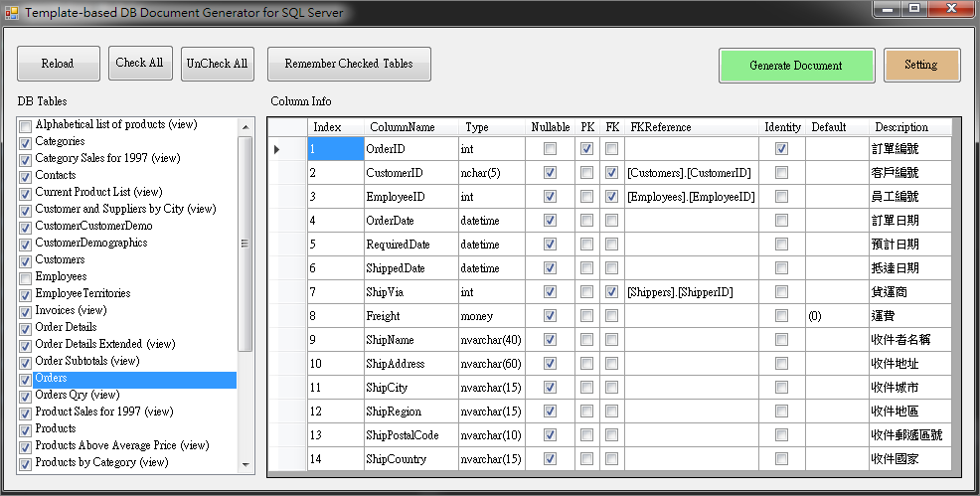Open the Setting button
This screenshot has height=496, width=980.
[922, 65]
